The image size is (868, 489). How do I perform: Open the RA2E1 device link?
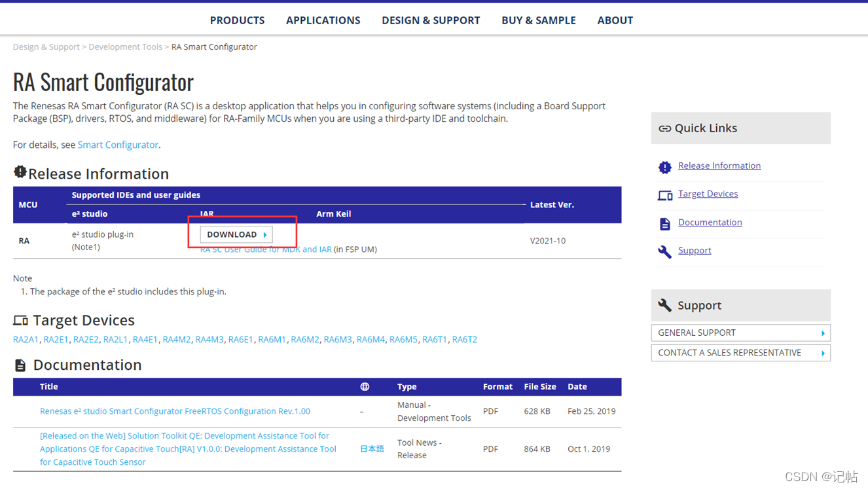click(56, 340)
